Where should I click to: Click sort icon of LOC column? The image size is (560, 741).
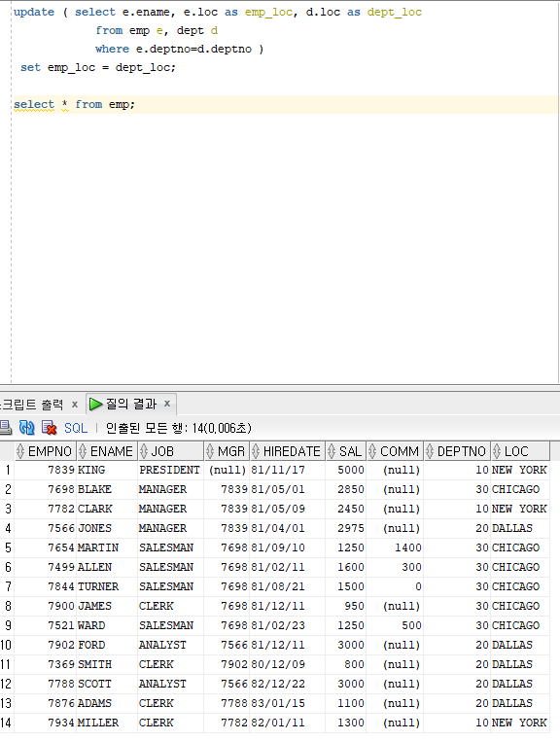click(x=497, y=451)
